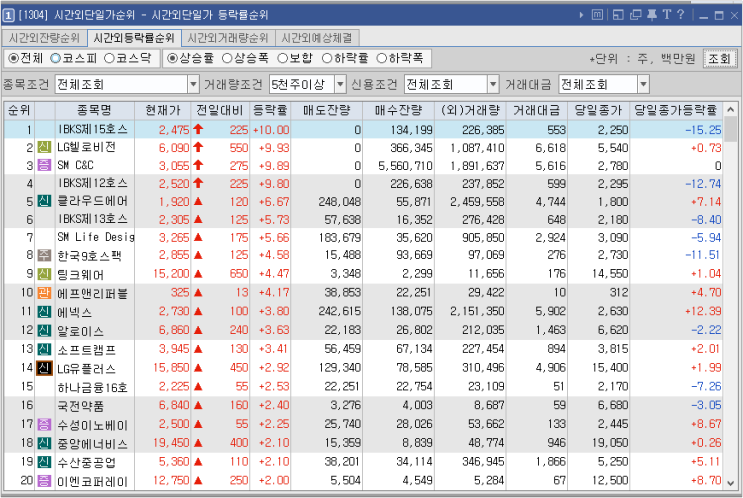This screenshot has width=743, height=498.
Task: Click the table scrollbar down arrow
Action: pos(730,483)
